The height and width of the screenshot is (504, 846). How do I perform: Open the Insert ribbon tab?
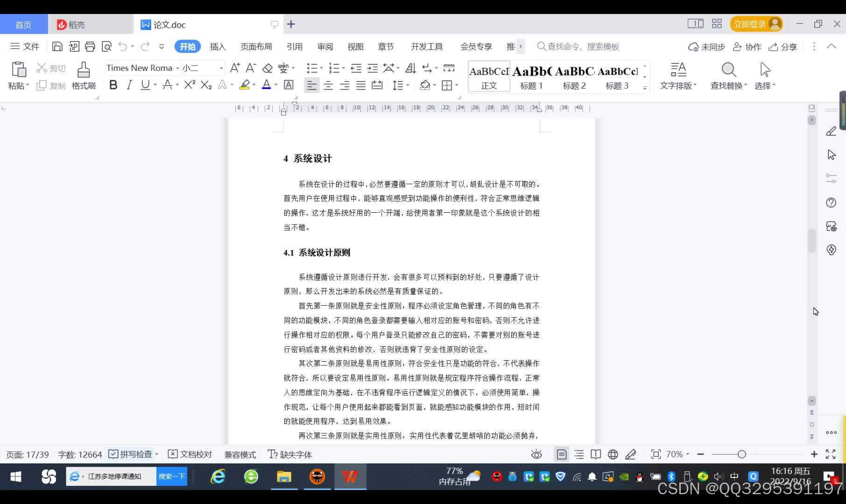[x=218, y=46]
